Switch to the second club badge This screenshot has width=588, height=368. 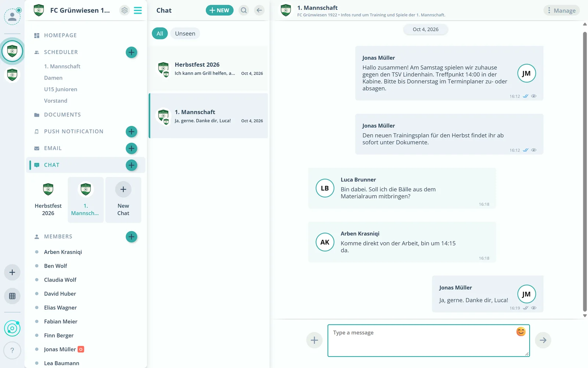point(12,75)
